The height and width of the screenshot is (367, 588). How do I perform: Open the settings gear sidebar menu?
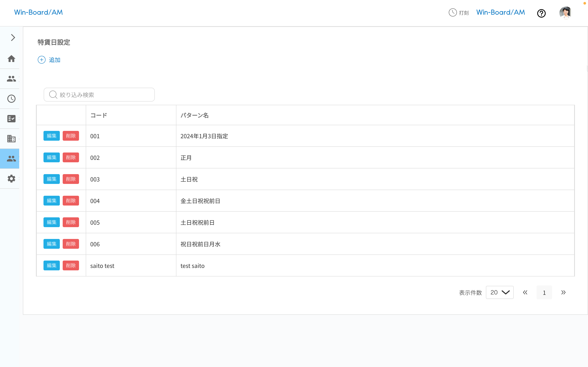click(11, 179)
